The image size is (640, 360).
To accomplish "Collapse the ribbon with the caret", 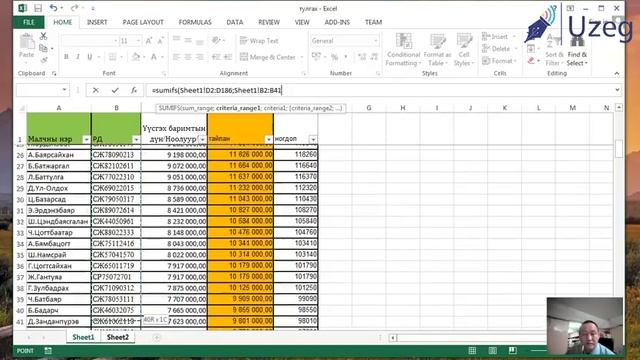I will coord(617,73).
